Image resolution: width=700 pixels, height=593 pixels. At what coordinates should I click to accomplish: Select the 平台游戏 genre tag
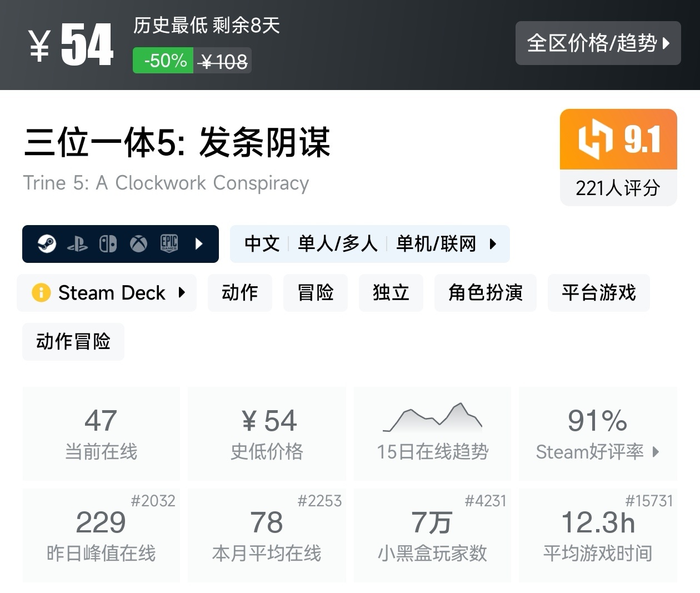point(598,292)
